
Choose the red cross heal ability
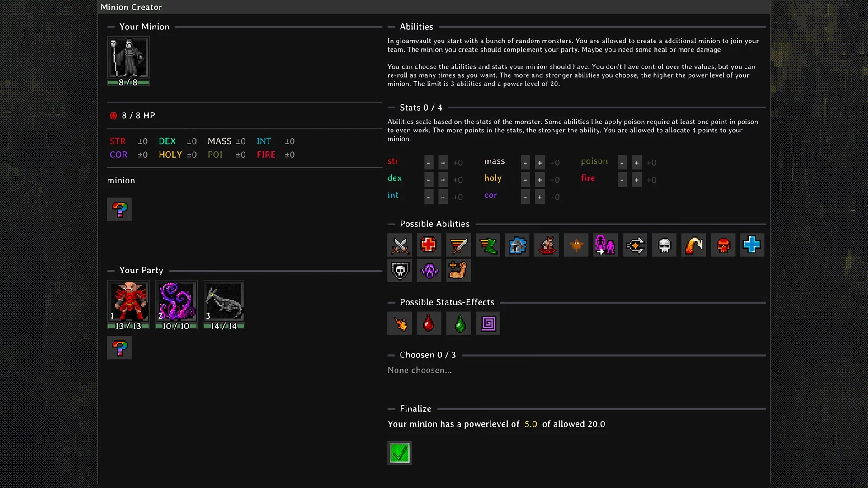(x=429, y=245)
